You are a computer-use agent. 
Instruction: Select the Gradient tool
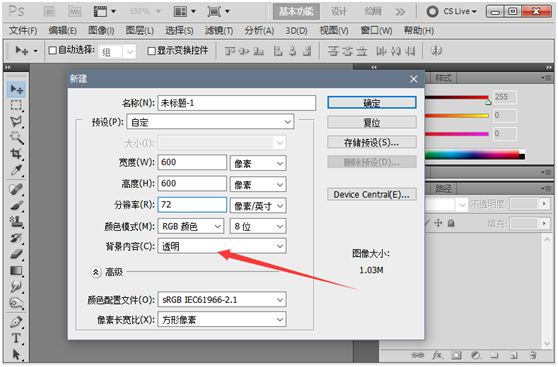[16, 271]
